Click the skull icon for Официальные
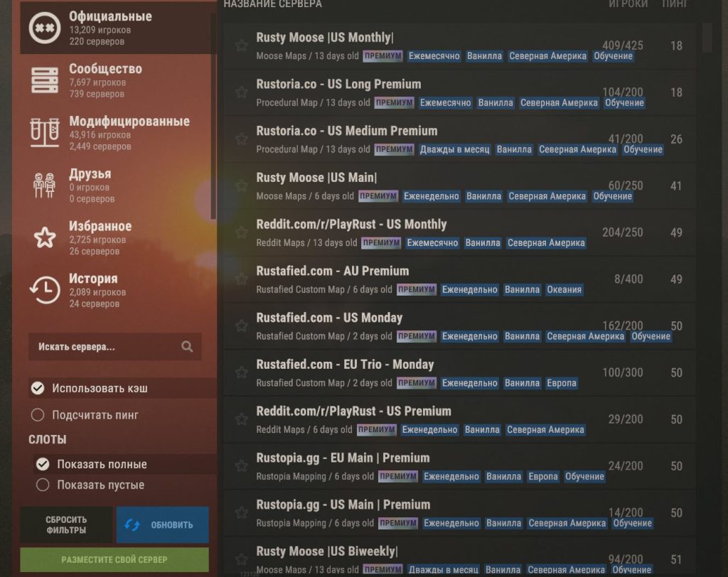The image size is (728, 577). [45, 28]
